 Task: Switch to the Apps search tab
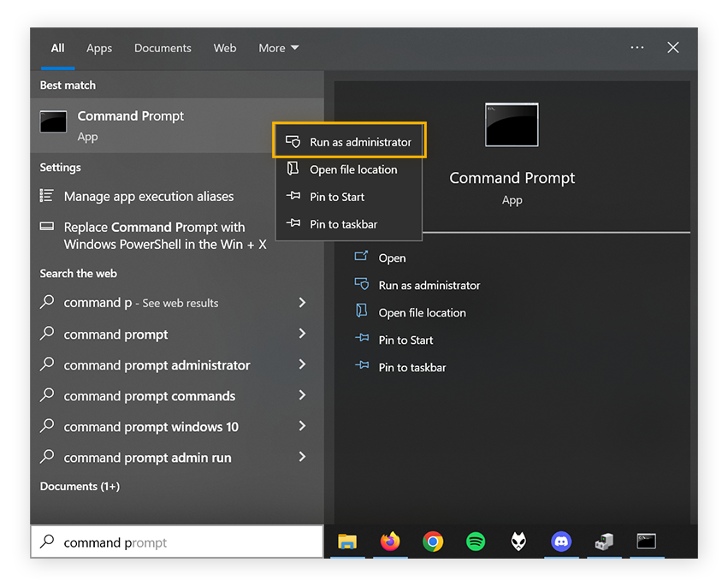coord(99,48)
